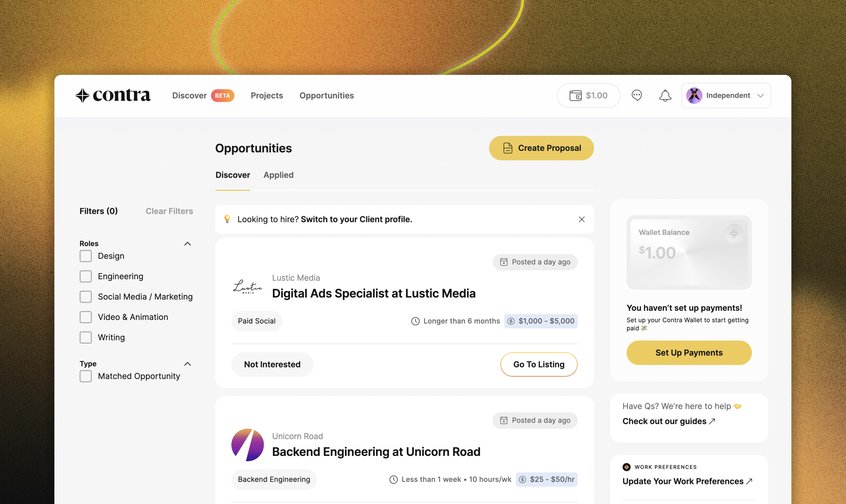
Task: Open the Contra logo home link
Action: [113, 95]
